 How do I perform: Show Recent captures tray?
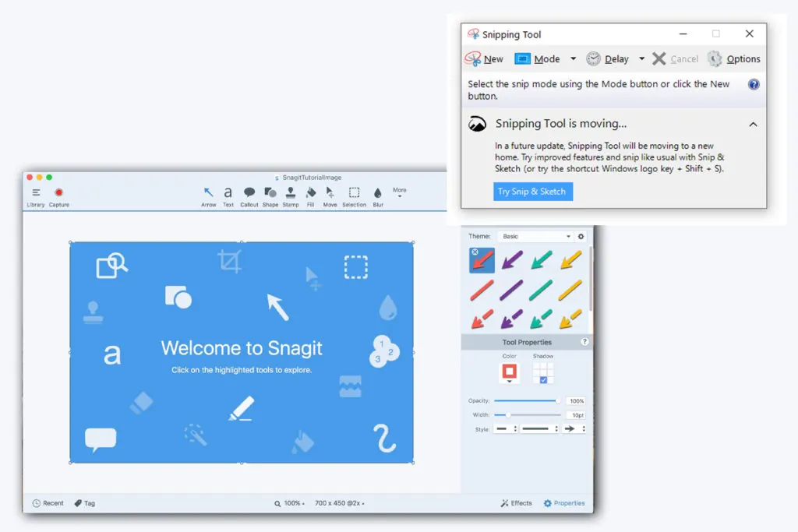[x=48, y=503]
